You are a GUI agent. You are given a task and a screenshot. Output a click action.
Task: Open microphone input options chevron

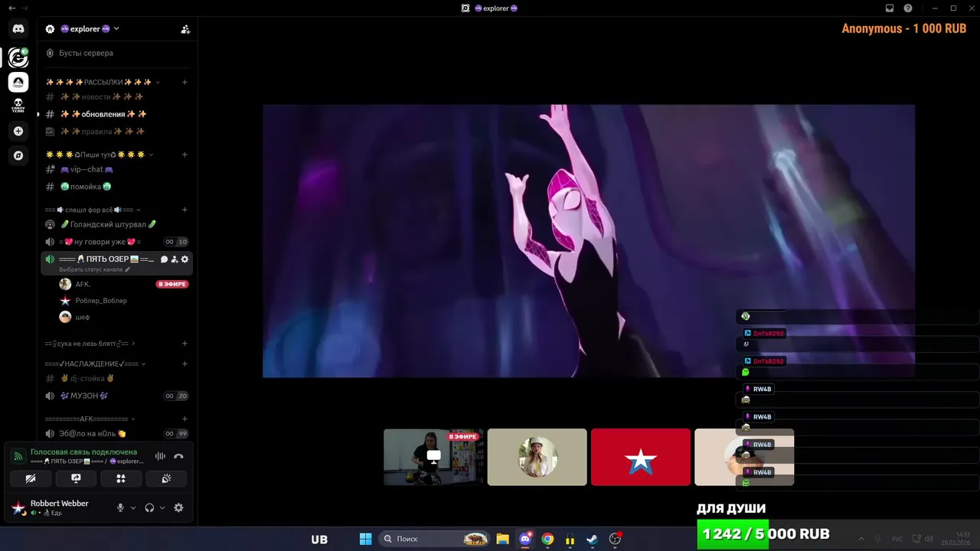coord(133,507)
